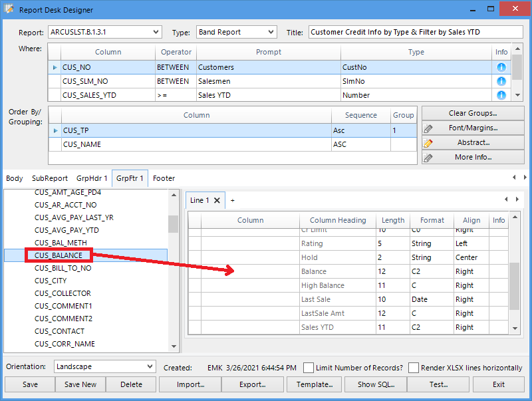Click the report Title text field
532x401 pixels.
pos(416,32)
